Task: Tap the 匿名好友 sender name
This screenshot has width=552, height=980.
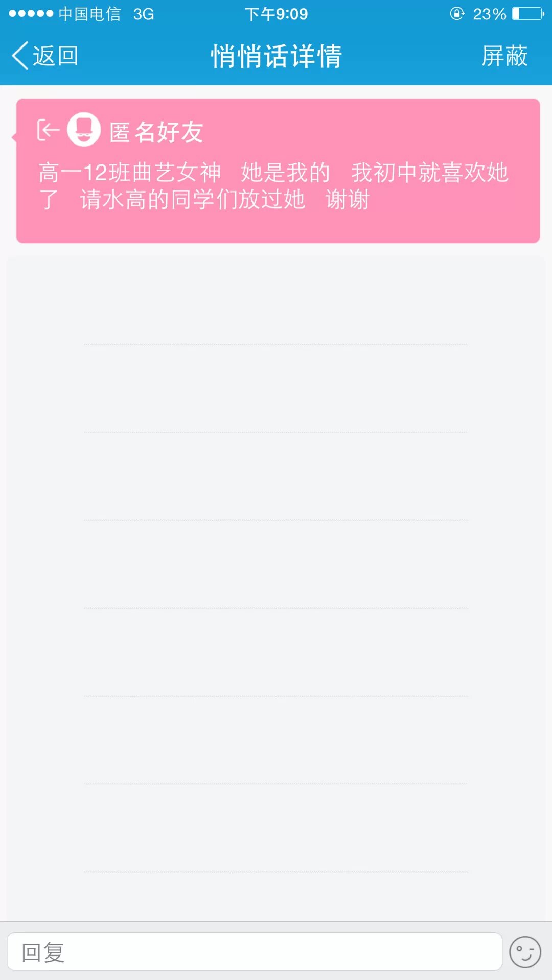Action: click(156, 132)
